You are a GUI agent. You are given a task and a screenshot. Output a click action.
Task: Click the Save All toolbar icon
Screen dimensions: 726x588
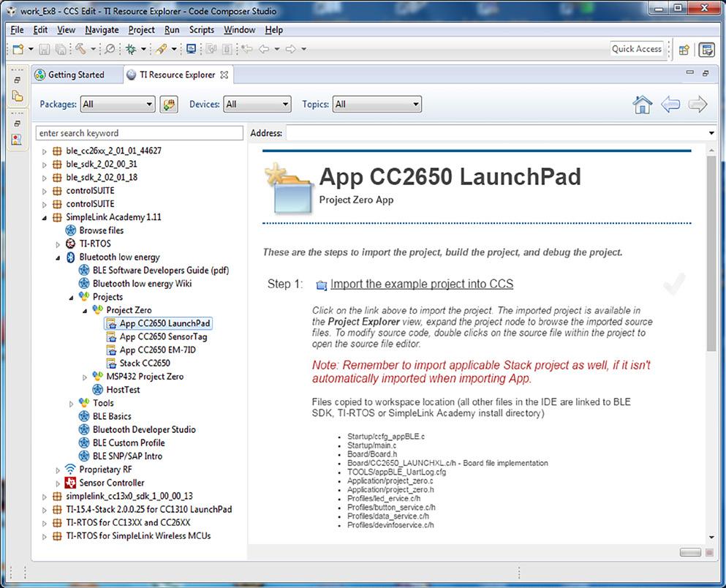[x=61, y=49]
